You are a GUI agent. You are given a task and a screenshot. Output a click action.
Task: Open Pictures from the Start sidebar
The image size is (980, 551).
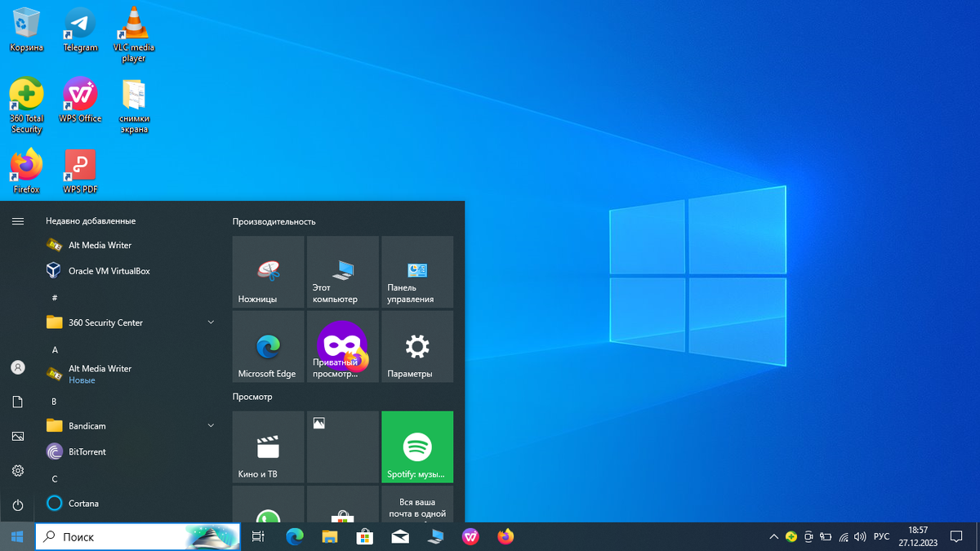click(17, 436)
